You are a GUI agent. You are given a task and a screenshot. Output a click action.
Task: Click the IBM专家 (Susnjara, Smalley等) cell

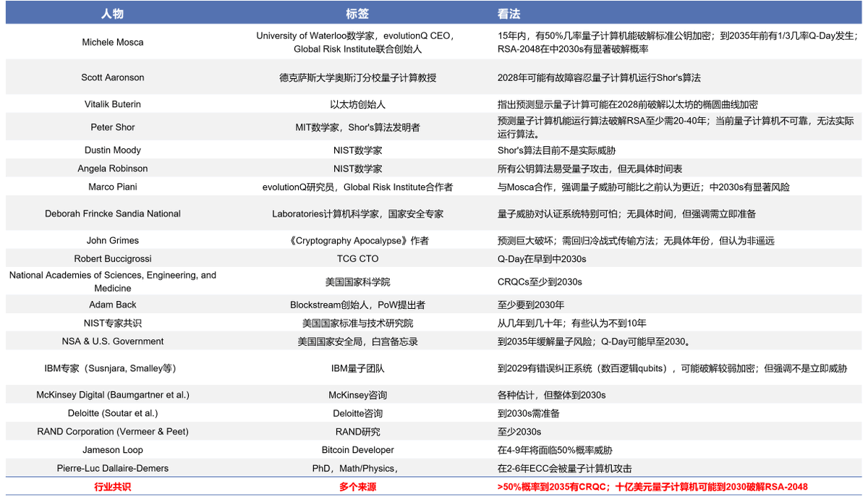pyautogui.click(x=111, y=368)
